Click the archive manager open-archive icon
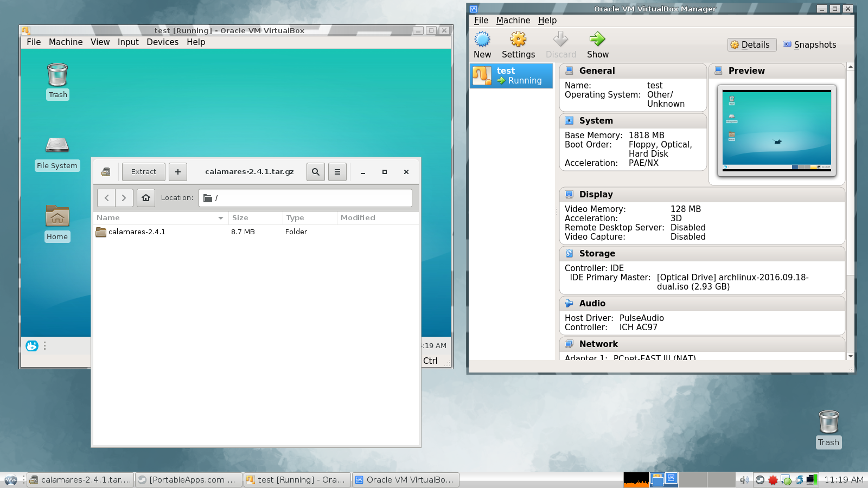Screen dimensions: 868x488 pos(106,172)
